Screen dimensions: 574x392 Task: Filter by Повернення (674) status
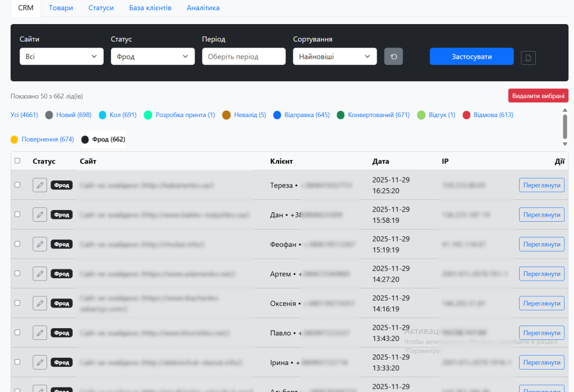click(43, 139)
